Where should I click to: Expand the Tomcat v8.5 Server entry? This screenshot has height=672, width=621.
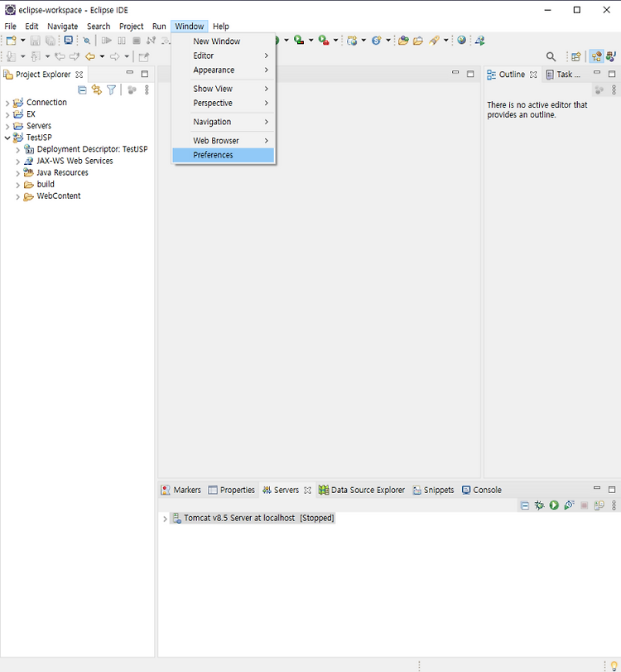point(165,519)
